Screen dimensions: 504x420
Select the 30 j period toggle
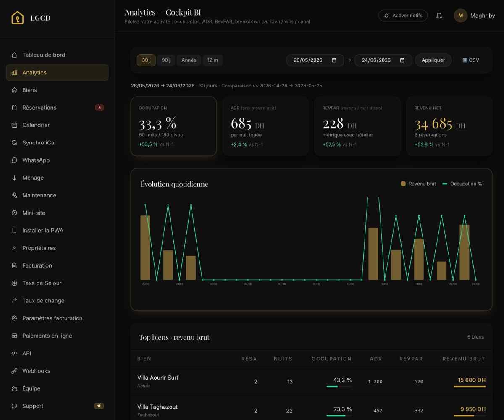[146, 60]
